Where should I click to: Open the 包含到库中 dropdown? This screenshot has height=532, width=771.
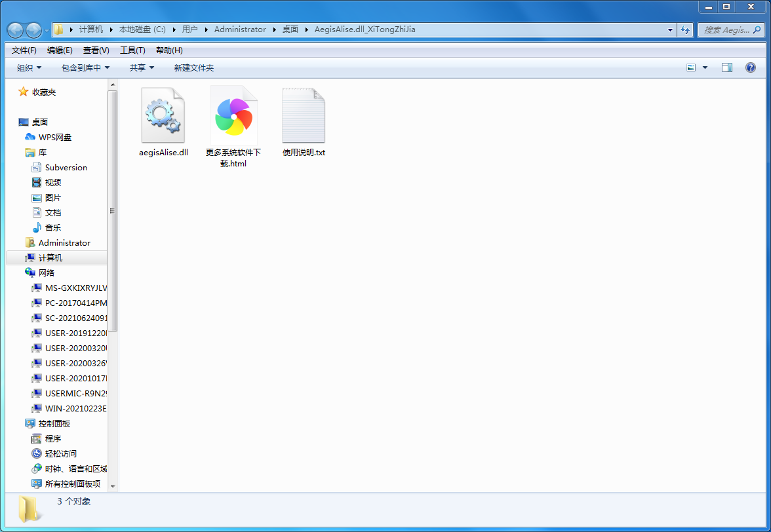85,67
